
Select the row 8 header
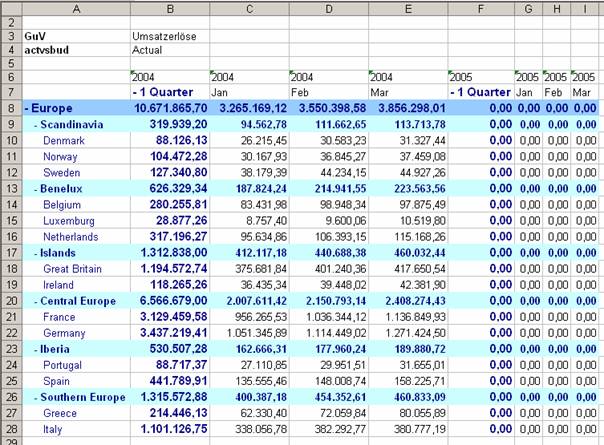click(10, 108)
